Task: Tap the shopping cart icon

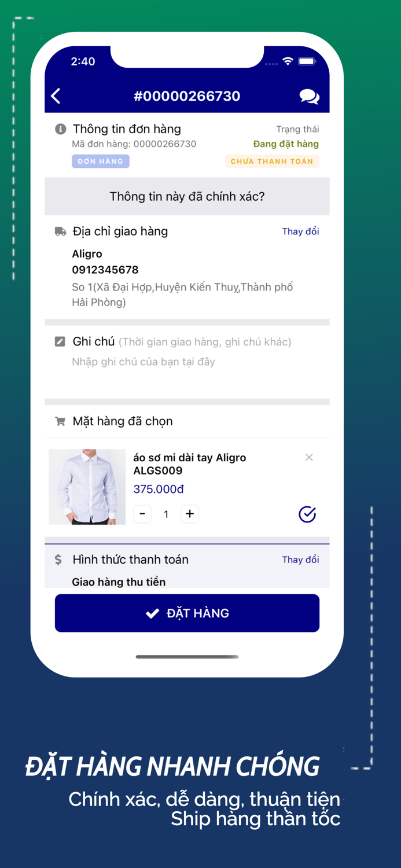Action: pyautogui.click(x=60, y=421)
